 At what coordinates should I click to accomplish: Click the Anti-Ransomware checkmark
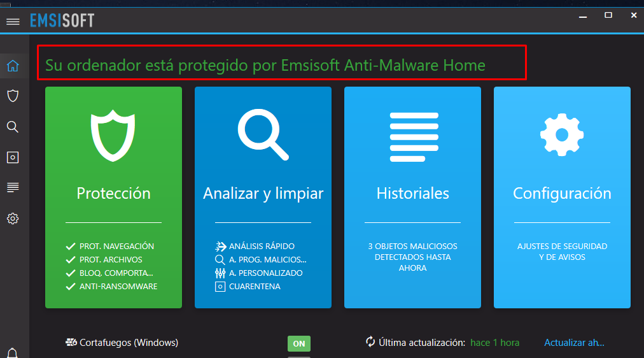(x=71, y=287)
